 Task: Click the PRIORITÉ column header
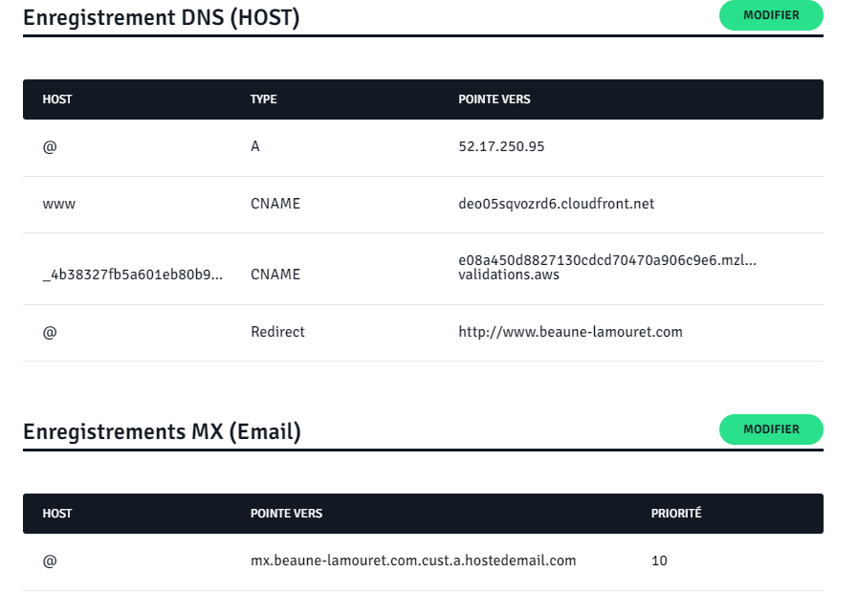[x=676, y=514]
